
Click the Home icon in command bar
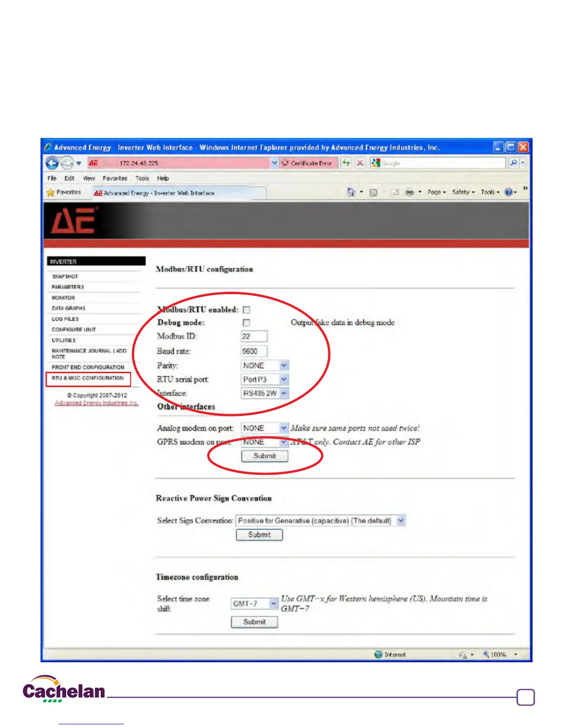tap(351, 192)
